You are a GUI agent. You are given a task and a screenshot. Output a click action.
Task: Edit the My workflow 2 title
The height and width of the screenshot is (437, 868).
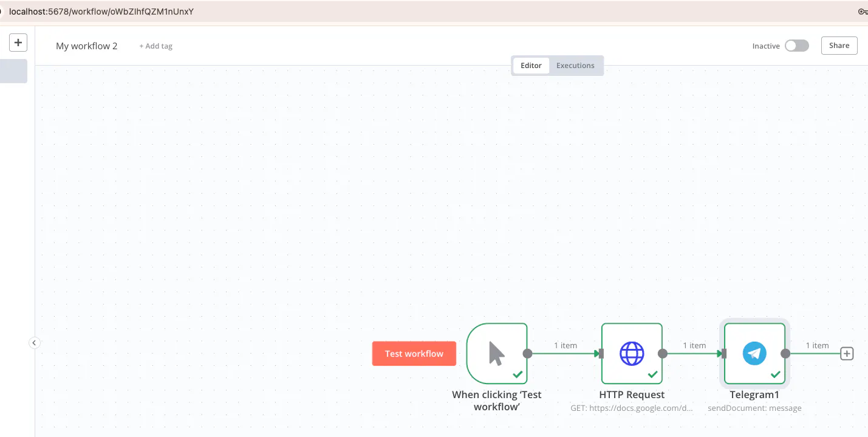coord(87,46)
